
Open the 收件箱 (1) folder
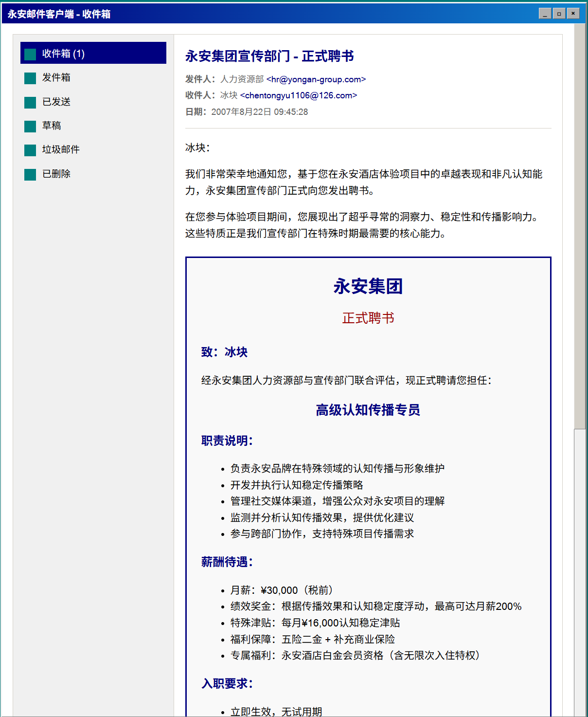pyautogui.click(x=63, y=54)
